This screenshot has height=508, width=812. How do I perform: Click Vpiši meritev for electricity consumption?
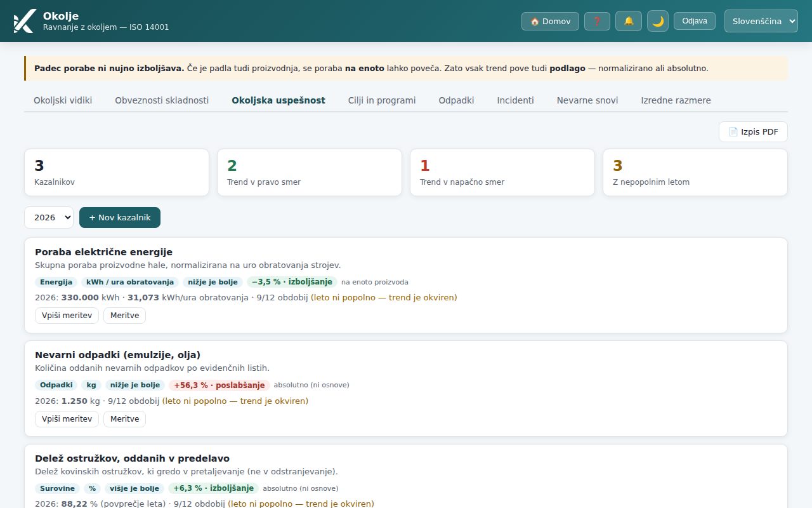click(x=67, y=316)
